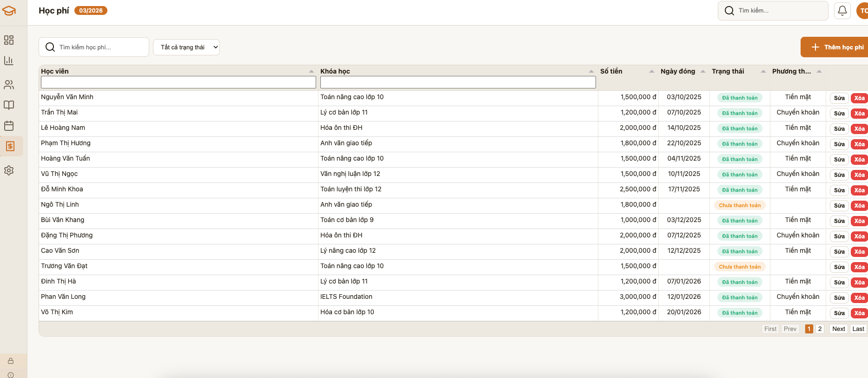Screen dimensions: 868x378
Task: Click the 'Tìm kiếm học phí' search box
Action: tap(94, 47)
